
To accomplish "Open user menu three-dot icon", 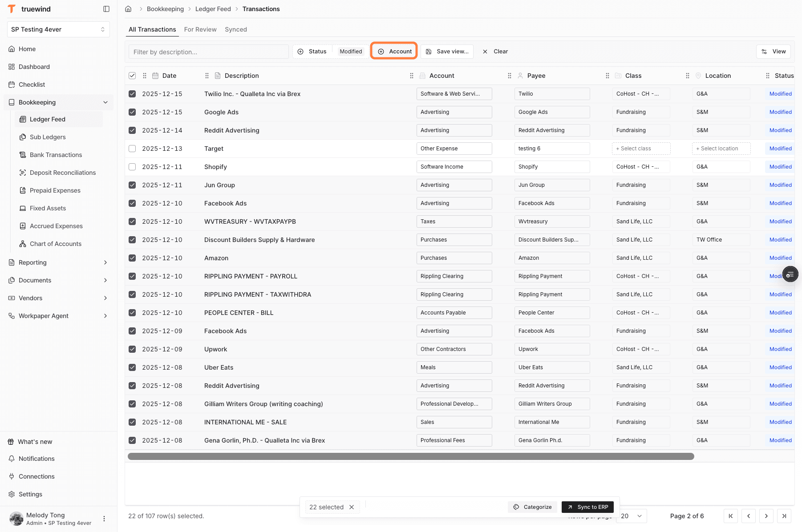I will click(x=104, y=519).
